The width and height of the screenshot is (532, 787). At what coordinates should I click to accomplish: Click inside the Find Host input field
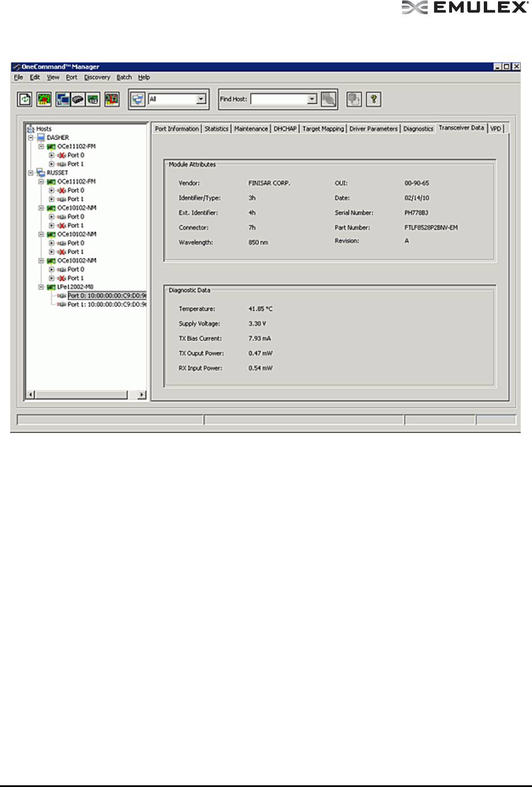[280, 99]
